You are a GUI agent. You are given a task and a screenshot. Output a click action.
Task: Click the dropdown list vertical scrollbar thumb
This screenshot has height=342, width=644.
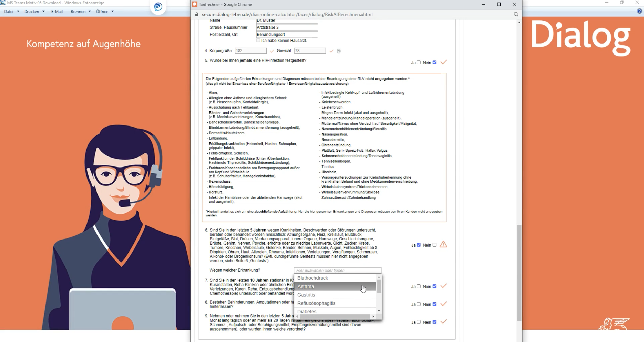click(x=379, y=286)
